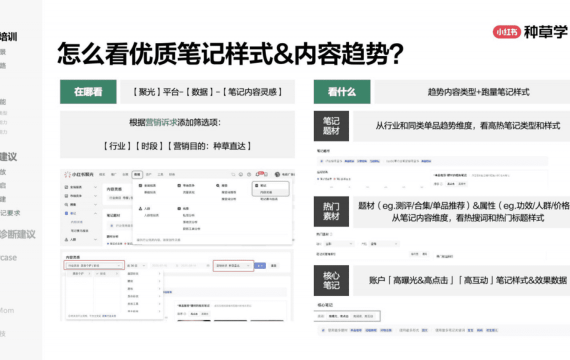
Task: Click the 搜索 magnifier icon in mega menu
Action: point(218,185)
